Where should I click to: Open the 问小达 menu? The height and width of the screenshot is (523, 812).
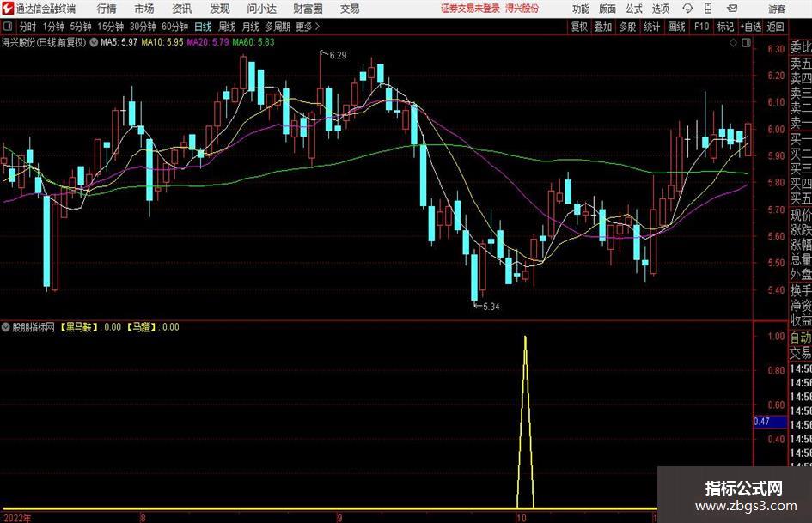point(261,9)
